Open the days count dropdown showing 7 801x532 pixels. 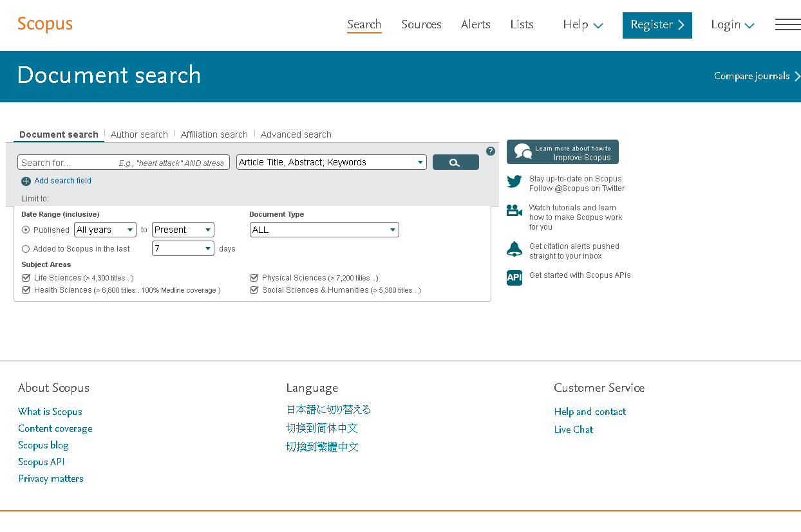pyautogui.click(x=183, y=248)
